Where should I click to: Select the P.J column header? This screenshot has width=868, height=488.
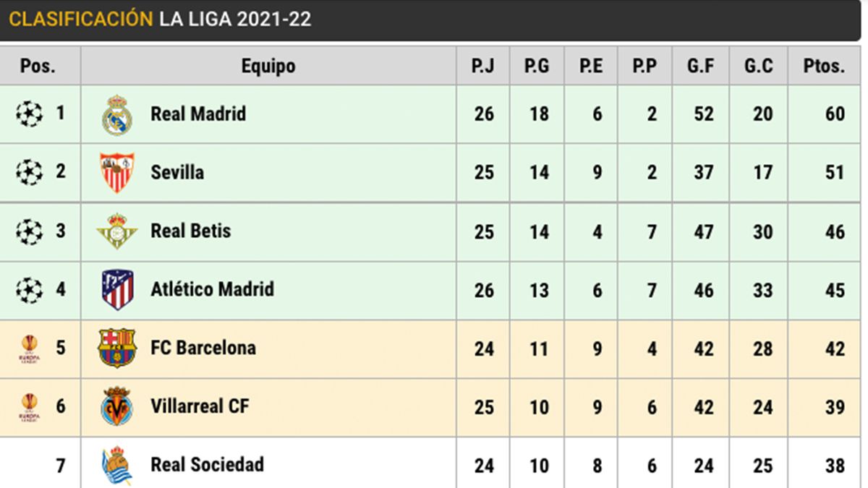pyautogui.click(x=482, y=67)
